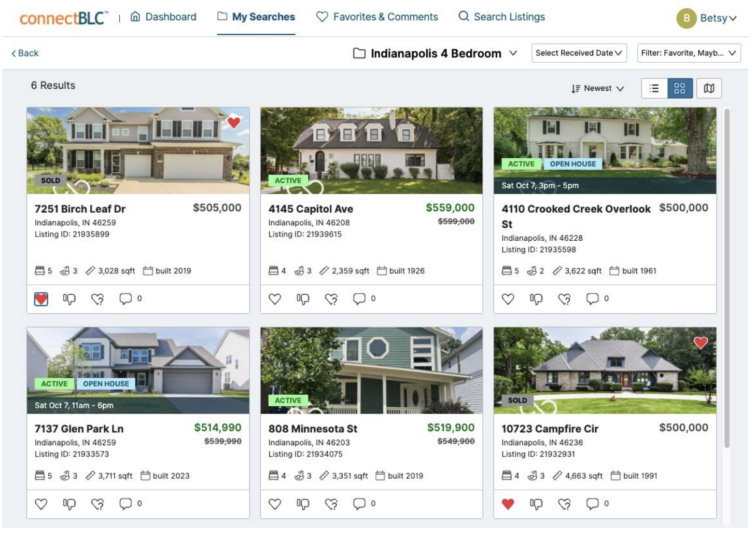The width and height of the screenshot is (756, 537).
Task: Open Search Listings link
Action: [x=501, y=17]
